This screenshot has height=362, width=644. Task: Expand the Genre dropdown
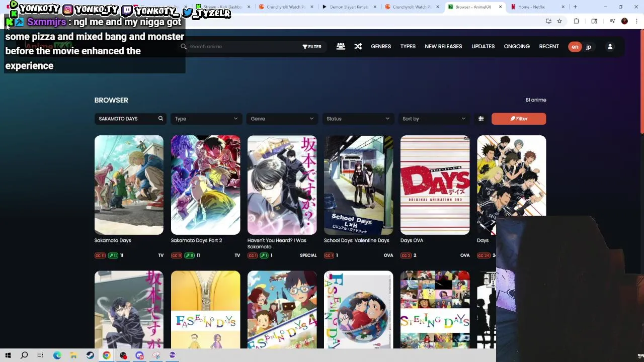(x=282, y=119)
